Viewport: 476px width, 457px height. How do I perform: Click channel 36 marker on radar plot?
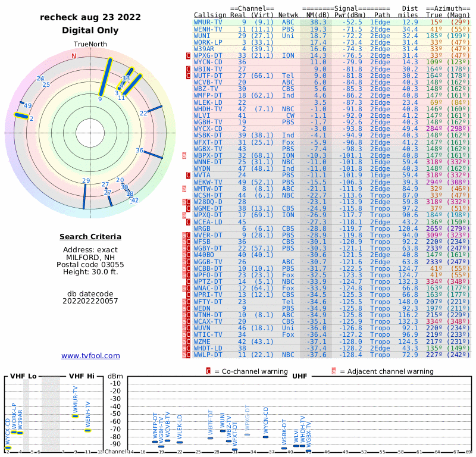click(139, 151)
